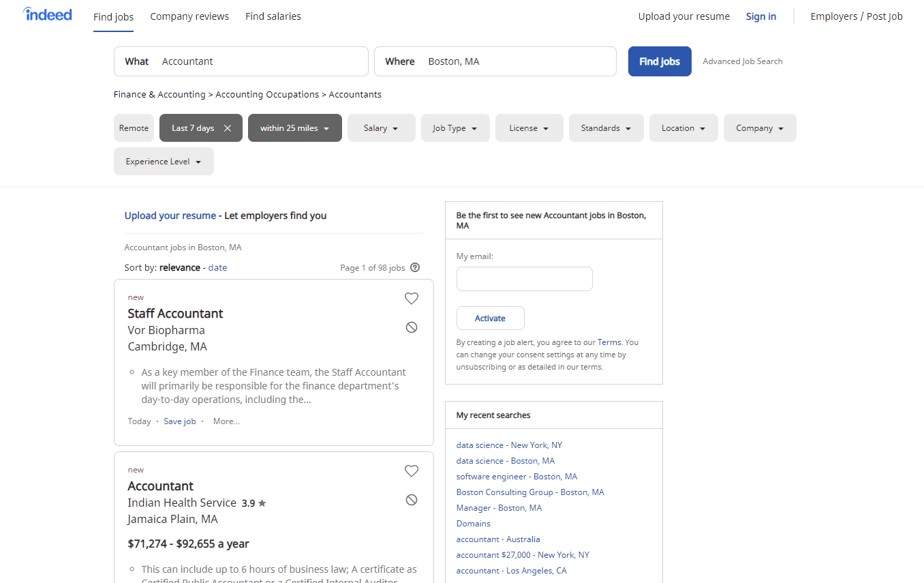Click the My email input box

pyautogui.click(x=525, y=279)
